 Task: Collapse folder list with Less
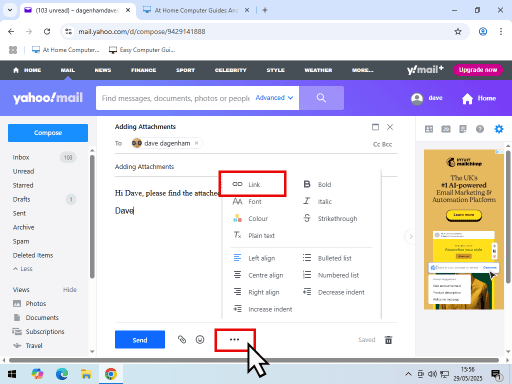tap(23, 269)
